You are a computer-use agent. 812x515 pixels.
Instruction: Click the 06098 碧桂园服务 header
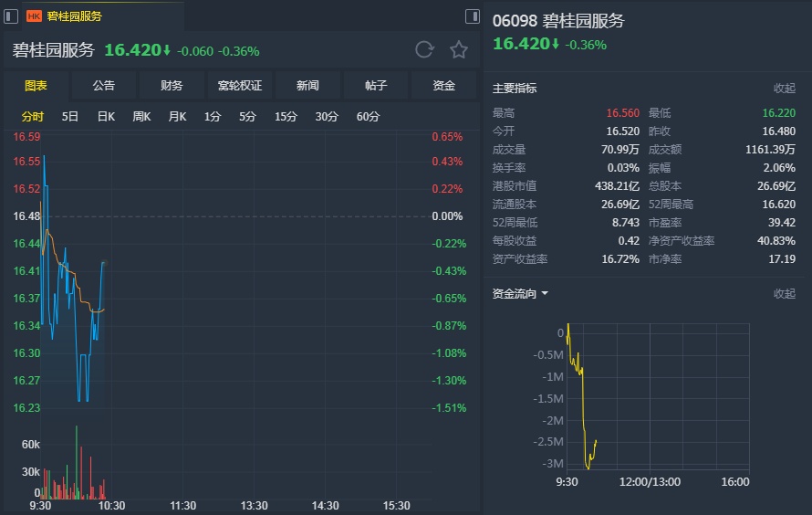558,21
